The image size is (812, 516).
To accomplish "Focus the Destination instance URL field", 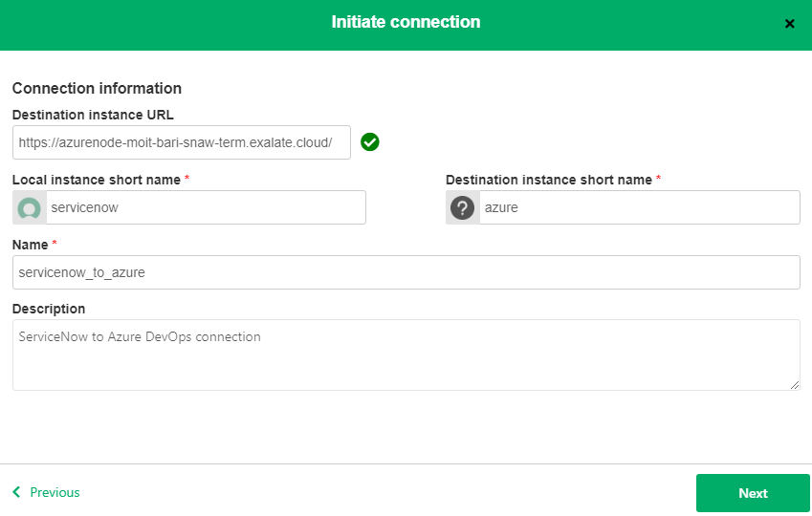I will tap(182, 142).
